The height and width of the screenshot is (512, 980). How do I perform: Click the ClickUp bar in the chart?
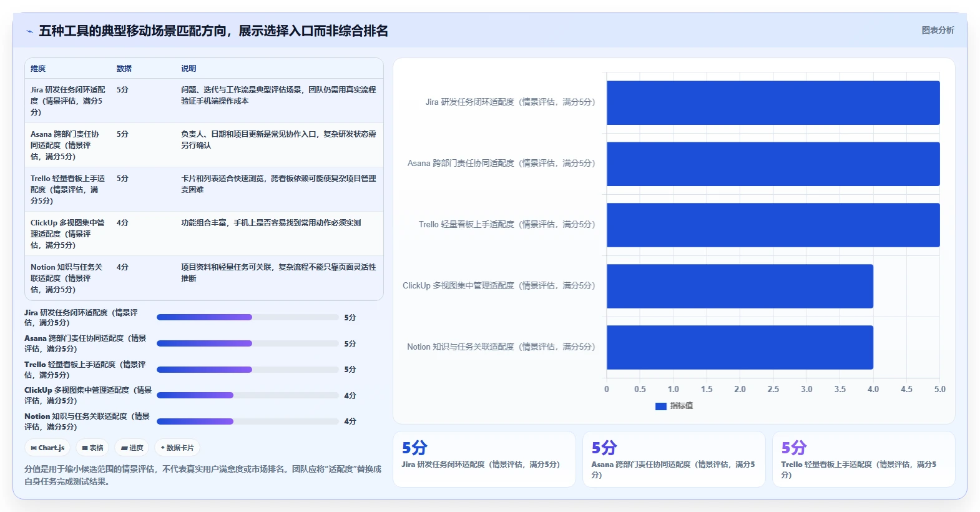tap(740, 286)
